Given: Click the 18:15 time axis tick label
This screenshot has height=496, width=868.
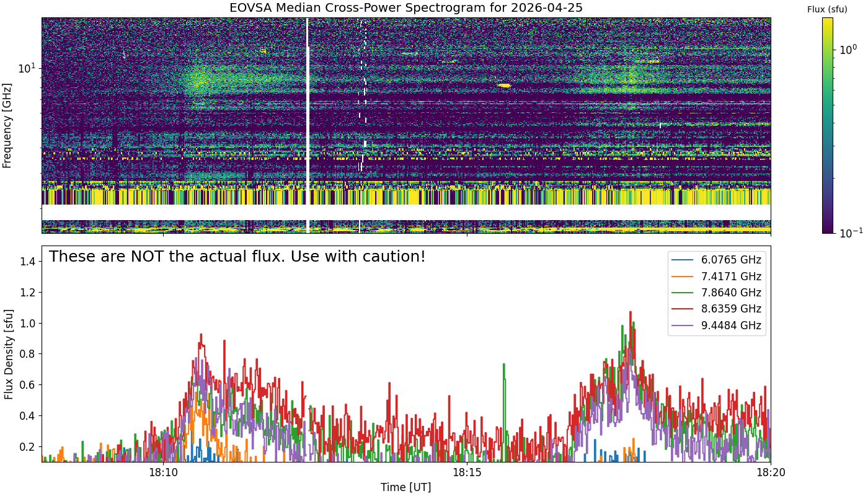Looking at the screenshot, I should (467, 472).
